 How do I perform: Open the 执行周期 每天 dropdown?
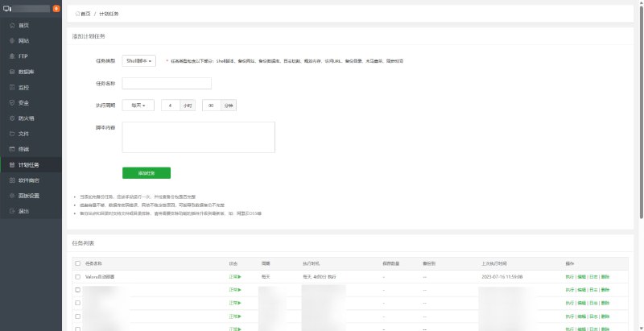point(138,106)
